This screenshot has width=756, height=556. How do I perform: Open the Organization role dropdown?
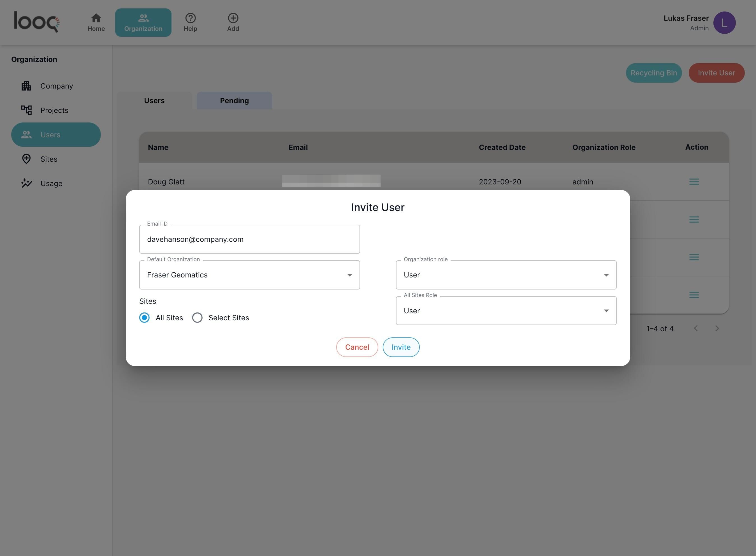tap(506, 275)
